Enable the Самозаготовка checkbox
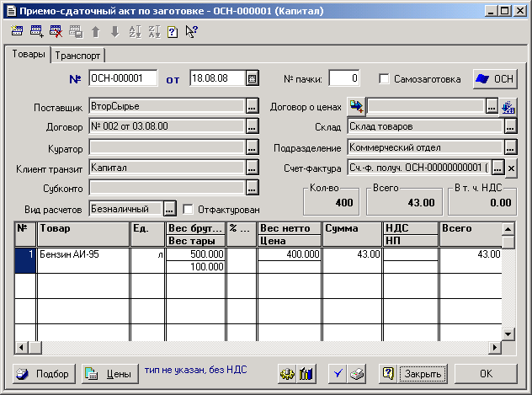 384,79
